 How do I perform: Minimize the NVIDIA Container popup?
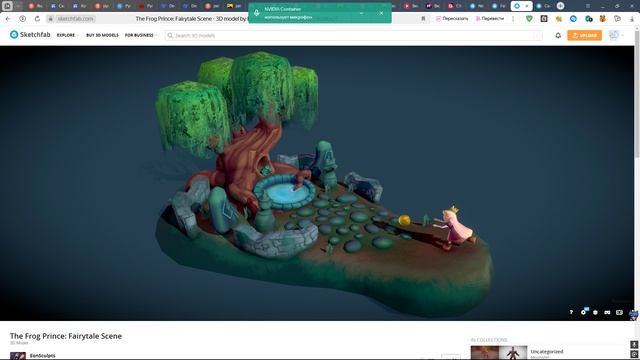point(362,13)
